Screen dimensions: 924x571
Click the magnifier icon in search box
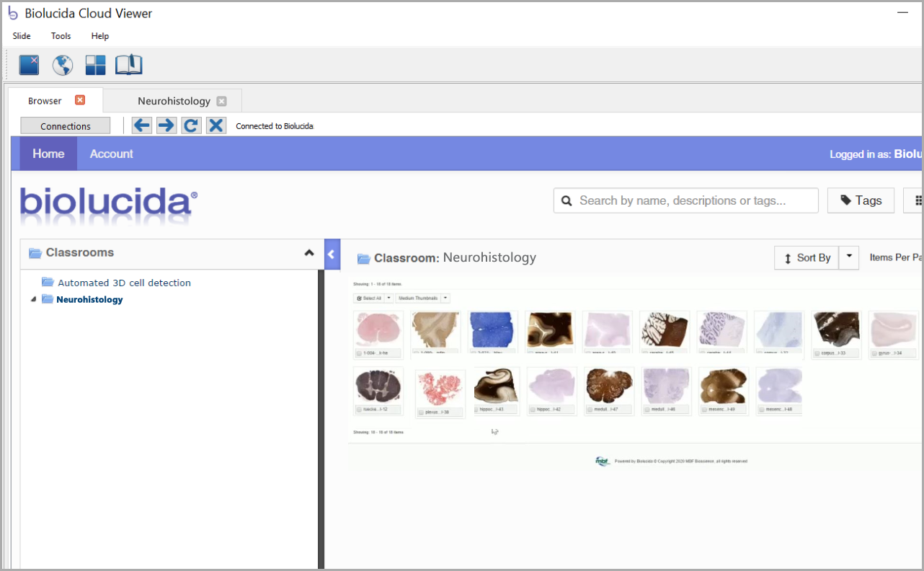567,200
